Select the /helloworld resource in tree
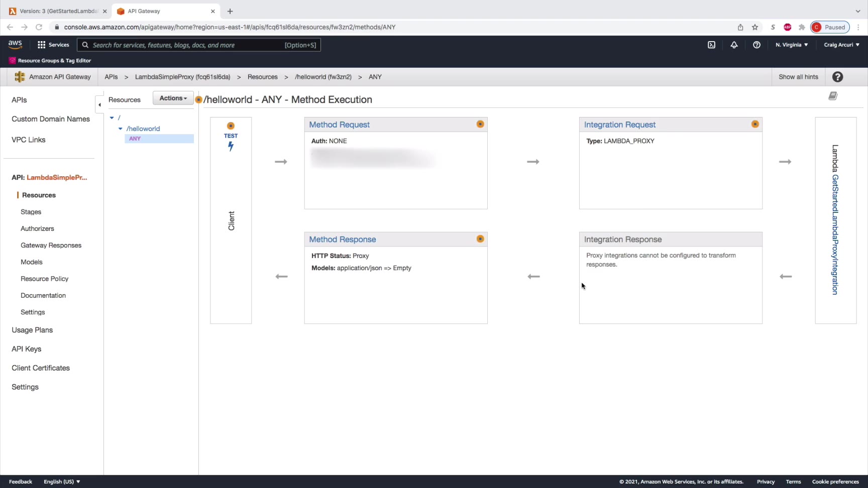868x488 pixels. pyautogui.click(x=143, y=129)
